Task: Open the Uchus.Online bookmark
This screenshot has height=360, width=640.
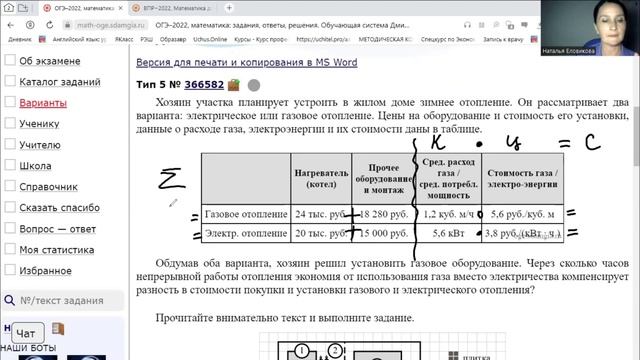Action: click(210, 39)
